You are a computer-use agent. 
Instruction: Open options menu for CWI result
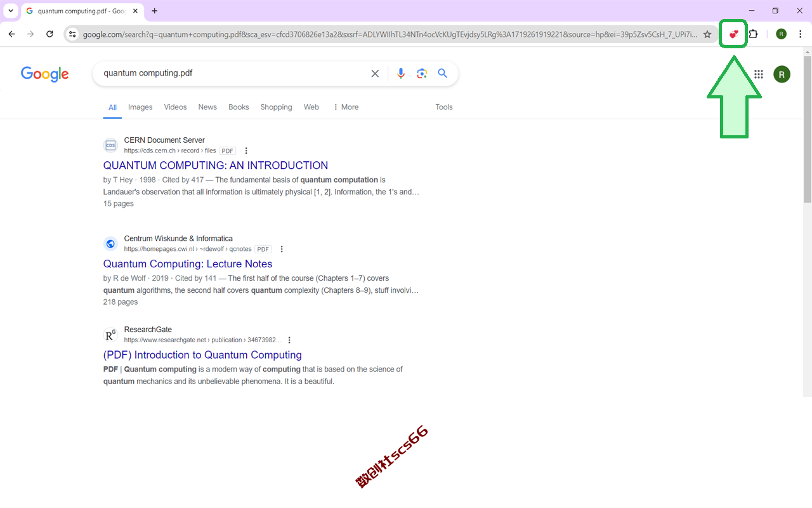pos(282,250)
